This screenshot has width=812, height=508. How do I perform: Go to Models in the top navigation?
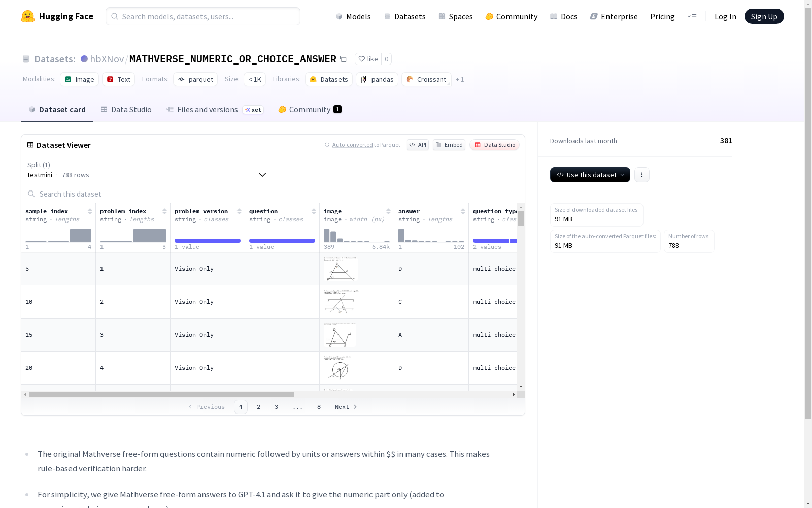pos(353,16)
